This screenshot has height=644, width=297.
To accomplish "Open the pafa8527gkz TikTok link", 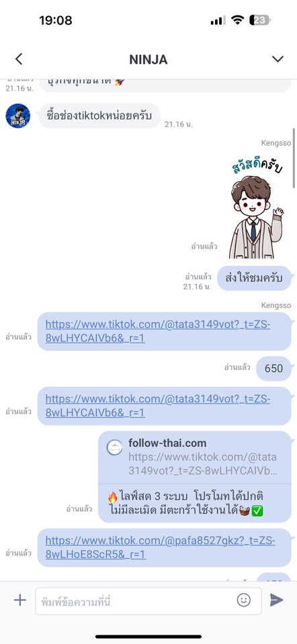I will coord(161,547).
